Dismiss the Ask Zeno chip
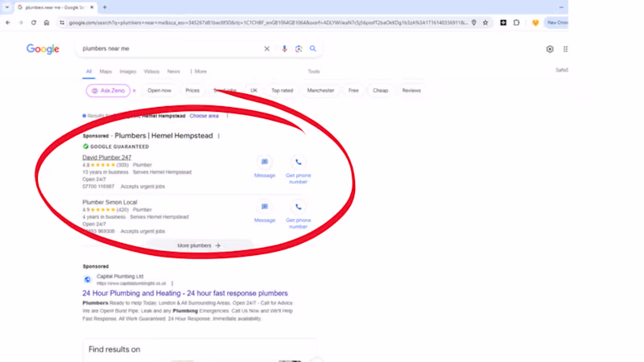Image resolution: width=644 pixels, height=362 pixels. pyautogui.click(x=134, y=91)
